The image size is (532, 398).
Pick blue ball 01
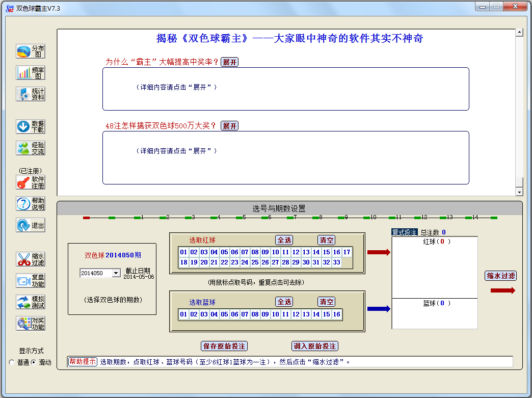(x=183, y=314)
